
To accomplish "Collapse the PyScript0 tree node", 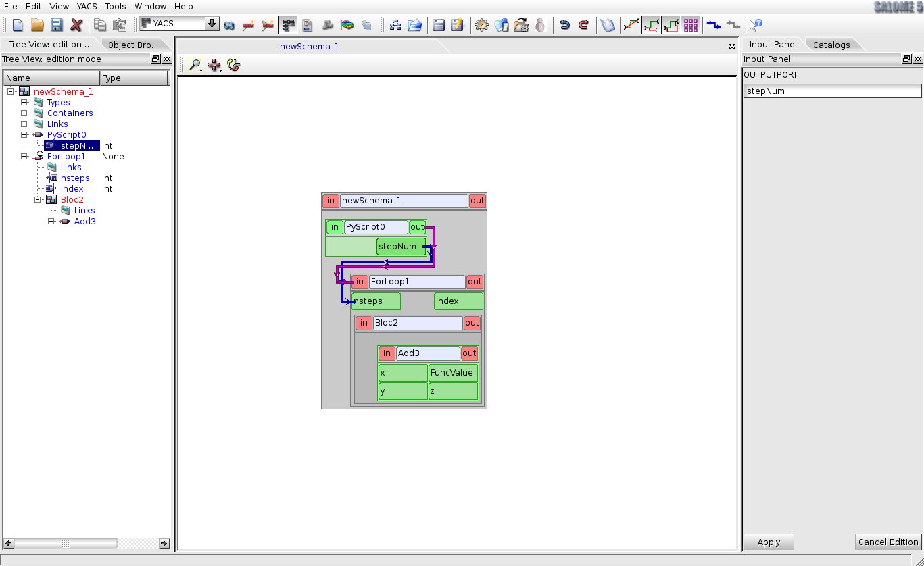I will tap(24, 135).
